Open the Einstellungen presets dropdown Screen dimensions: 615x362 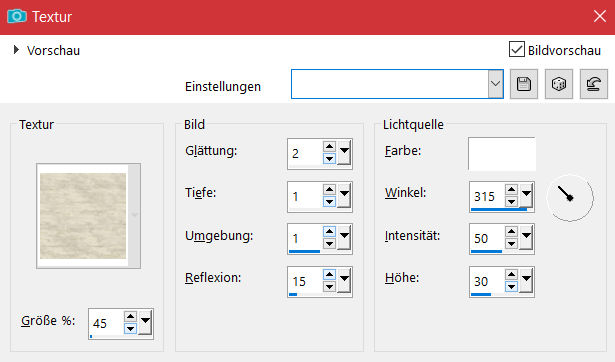[x=495, y=84]
